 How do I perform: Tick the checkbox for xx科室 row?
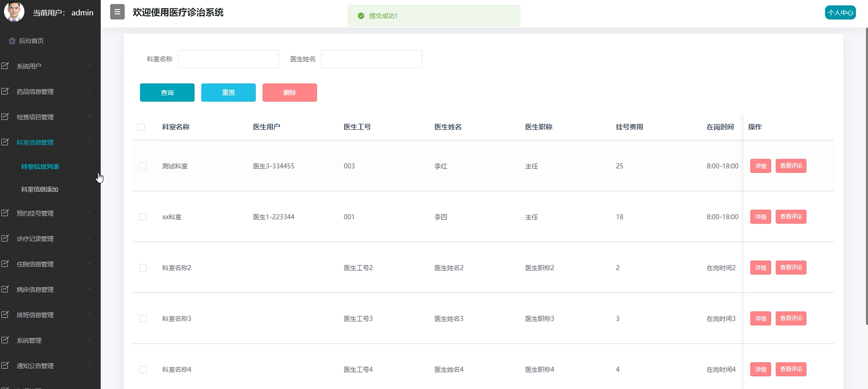143,217
